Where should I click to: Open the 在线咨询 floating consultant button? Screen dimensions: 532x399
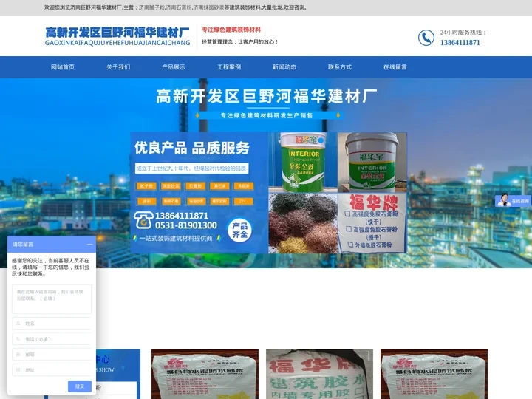(513, 201)
